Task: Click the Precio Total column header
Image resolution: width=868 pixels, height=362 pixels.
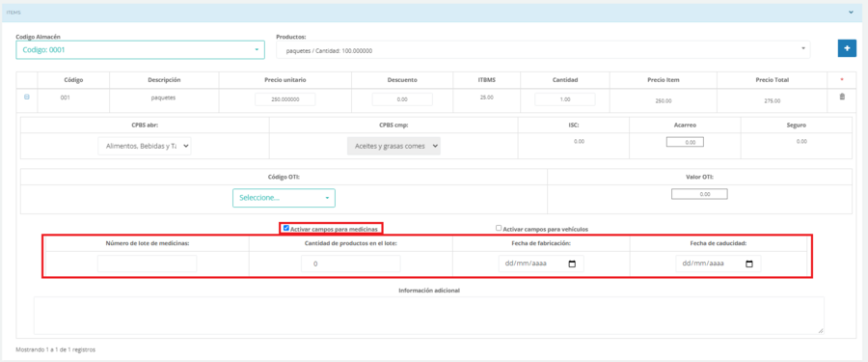Action: tap(772, 80)
